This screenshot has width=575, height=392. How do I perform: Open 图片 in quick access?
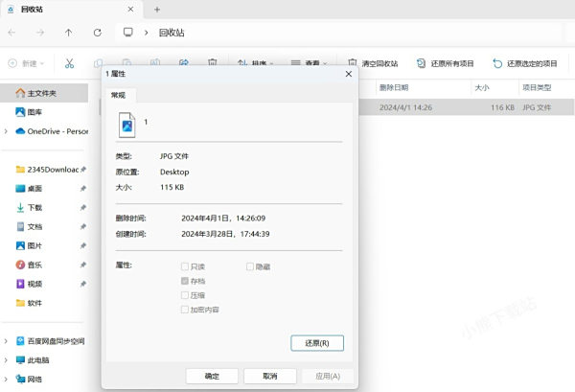30,245
